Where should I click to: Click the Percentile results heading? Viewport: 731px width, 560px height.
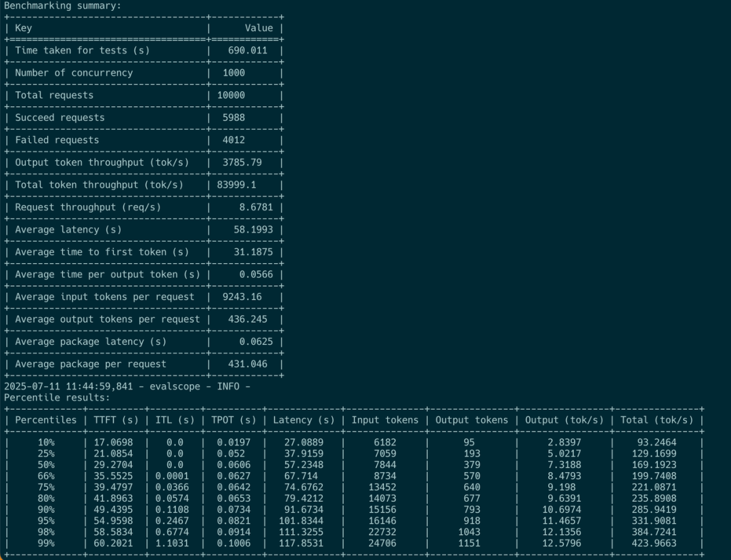(x=41, y=397)
